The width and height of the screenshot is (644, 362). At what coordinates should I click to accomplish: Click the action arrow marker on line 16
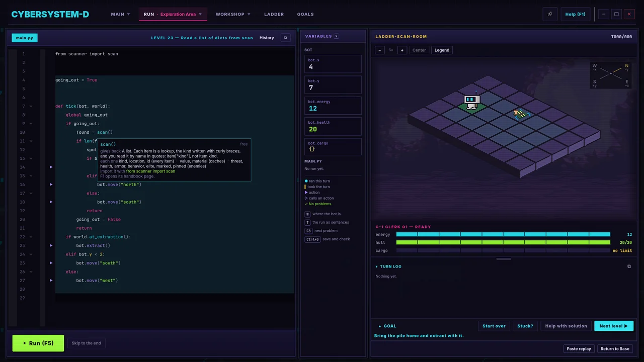coord(51,185)
